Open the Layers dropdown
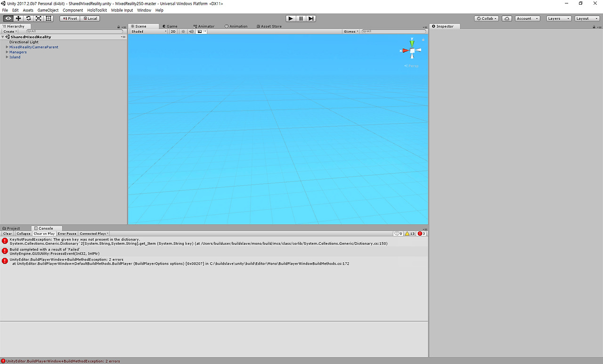This screenshot has height=364, width=603. tap(559, 18)
